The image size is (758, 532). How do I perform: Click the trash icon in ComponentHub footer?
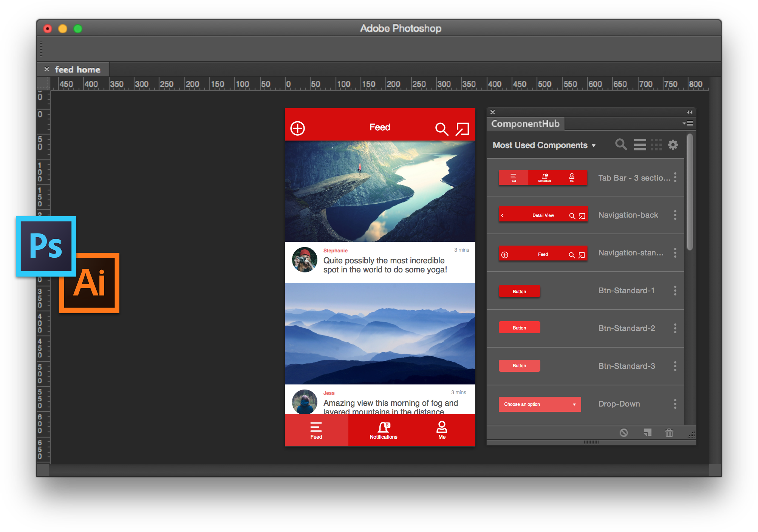coord(669,433)
